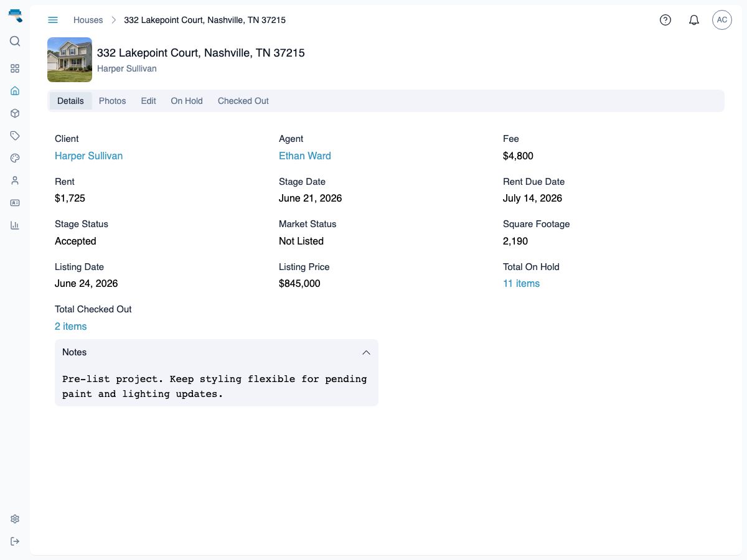The width and height of the screenshot is (747, 560).
Task: Open client Harper Sullivan link
Action: coord(88,156)
